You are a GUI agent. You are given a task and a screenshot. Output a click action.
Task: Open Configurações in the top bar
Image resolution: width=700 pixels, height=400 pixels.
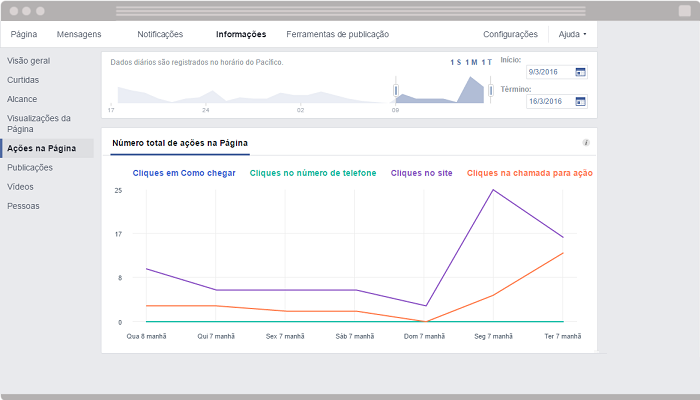[510, 34]
